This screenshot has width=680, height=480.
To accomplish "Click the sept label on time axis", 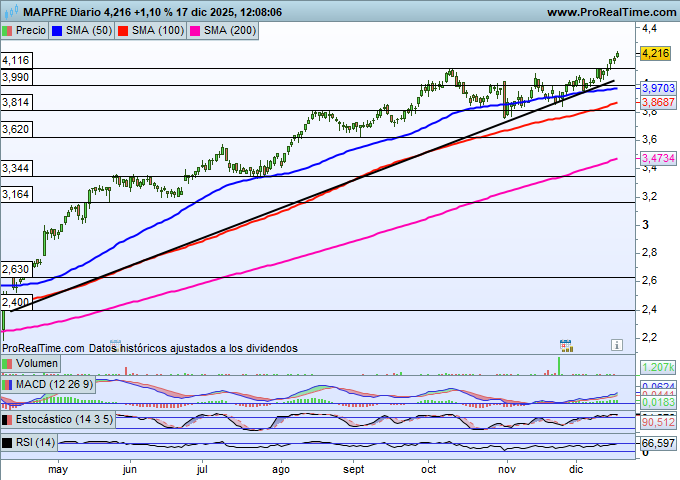I will [x=356, y=468].
